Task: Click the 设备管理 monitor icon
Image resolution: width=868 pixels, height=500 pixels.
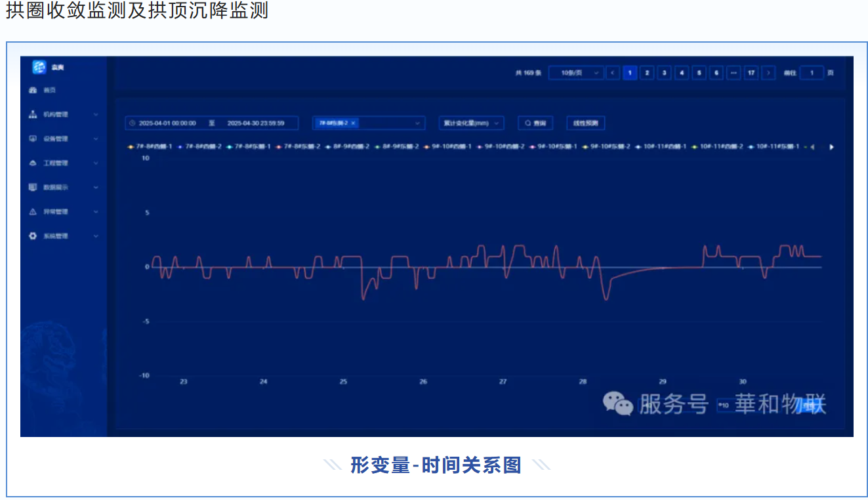Action: pos(33,138)
